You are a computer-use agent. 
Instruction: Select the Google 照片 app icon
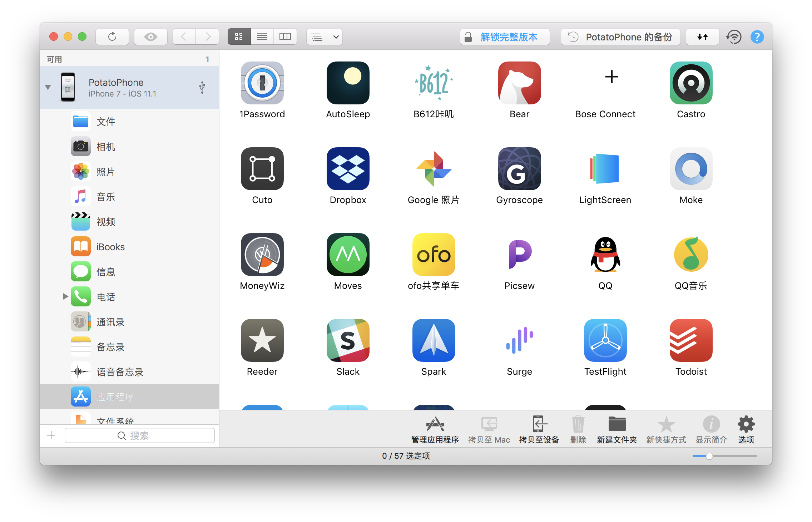[434, 169]
